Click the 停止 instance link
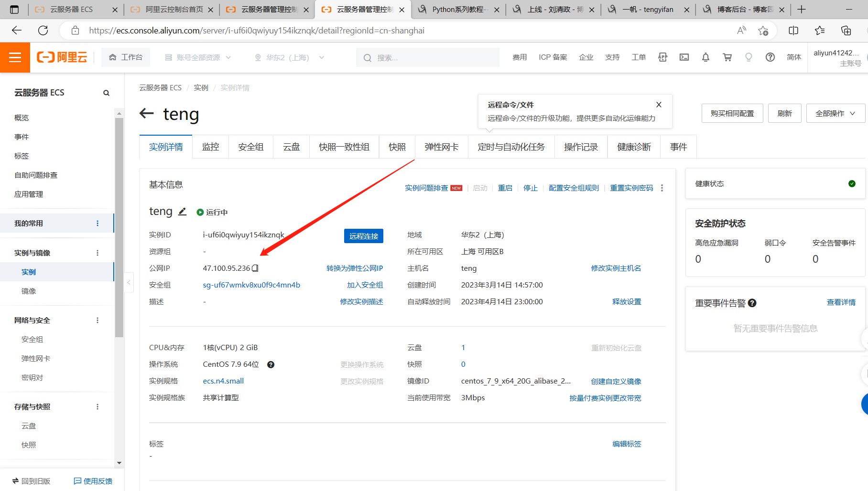This screenshot has width=868, height=491. [531, 188]
